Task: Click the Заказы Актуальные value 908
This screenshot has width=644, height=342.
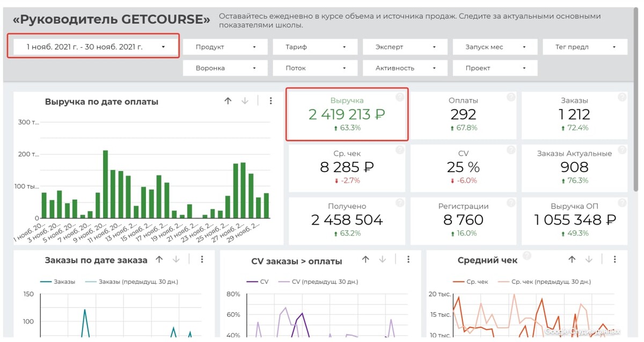Action: (574, 167)
